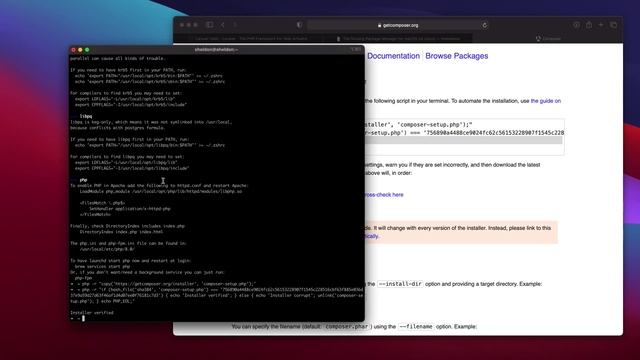This screenshot has height=360, width=640.
Task: Go back in Safari history
Action: point(223,25)
